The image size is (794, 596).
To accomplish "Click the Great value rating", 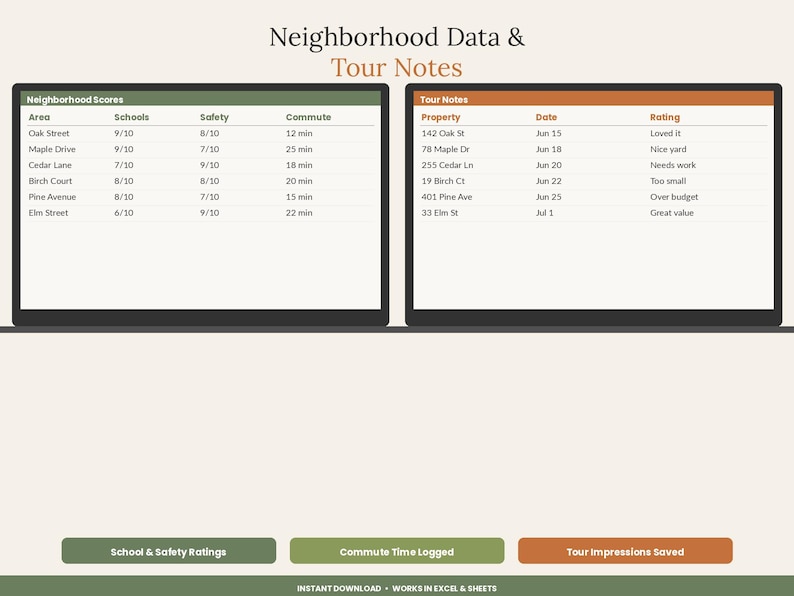I will [672, 213].
